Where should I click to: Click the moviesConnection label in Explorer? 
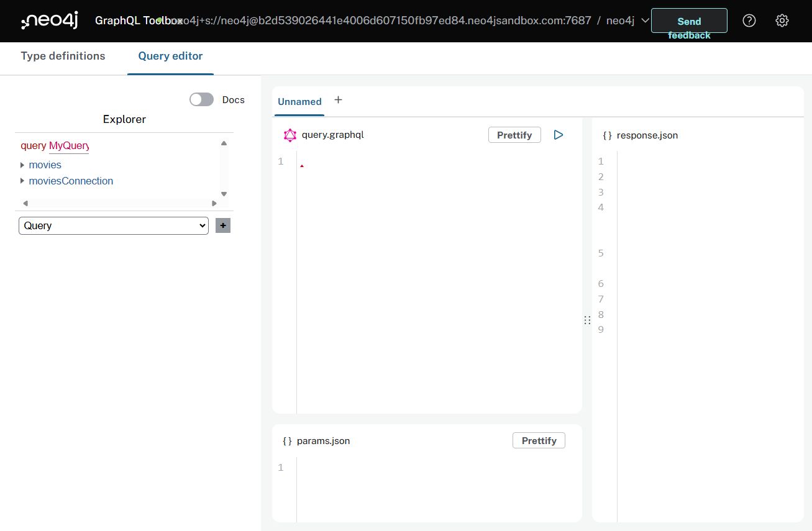(x=71, y=181)
